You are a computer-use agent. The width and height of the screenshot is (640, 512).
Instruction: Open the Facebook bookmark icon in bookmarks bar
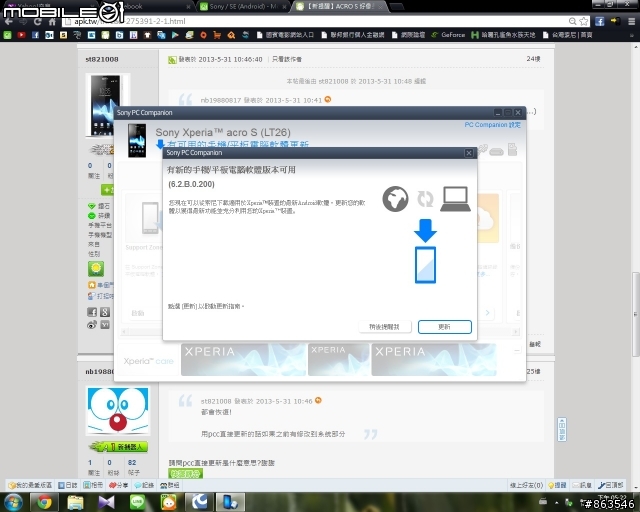pos(35,35)
